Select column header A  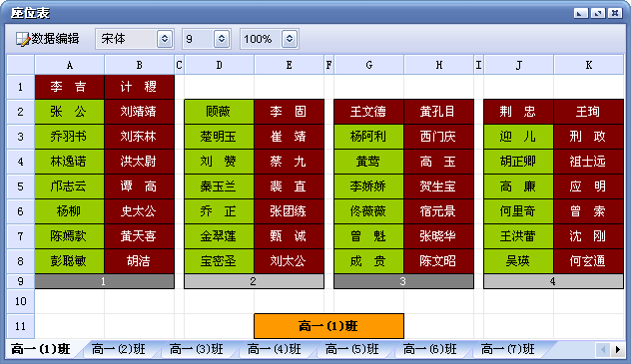(70, 65)
